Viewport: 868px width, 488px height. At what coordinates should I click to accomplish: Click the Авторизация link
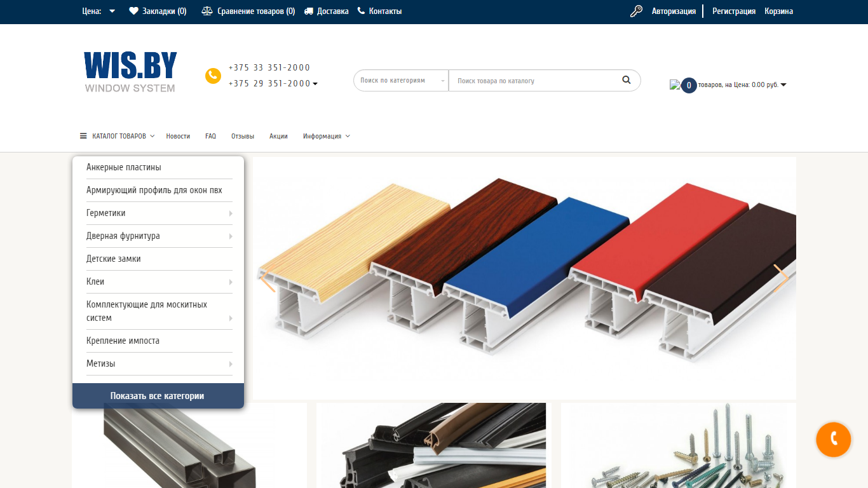coord(674,11)
